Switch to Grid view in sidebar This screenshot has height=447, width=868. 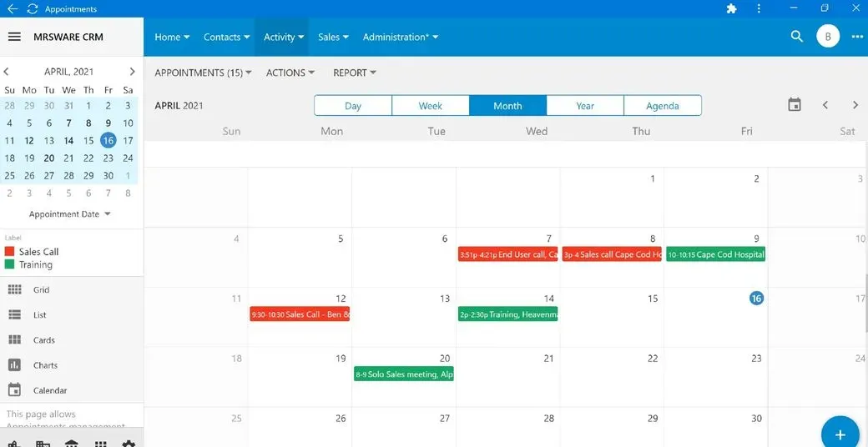(41, 290)
